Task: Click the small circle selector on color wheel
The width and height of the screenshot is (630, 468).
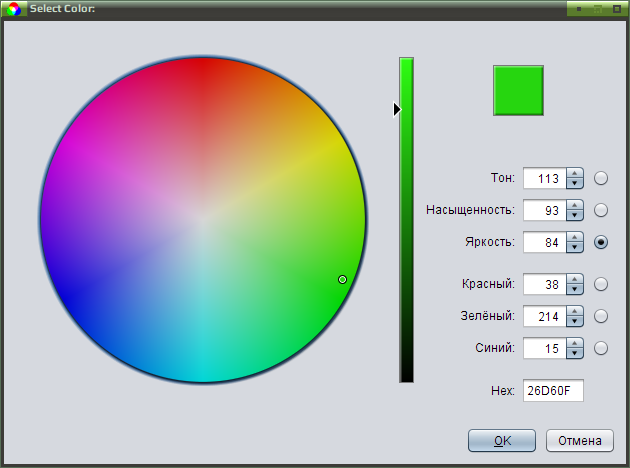Action: (x=342, y=279)
